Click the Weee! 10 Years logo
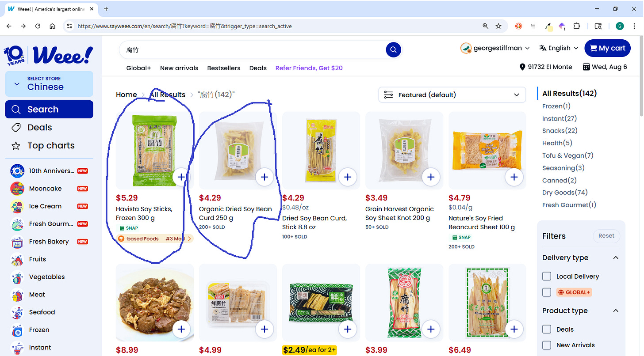 click(48, 55)
